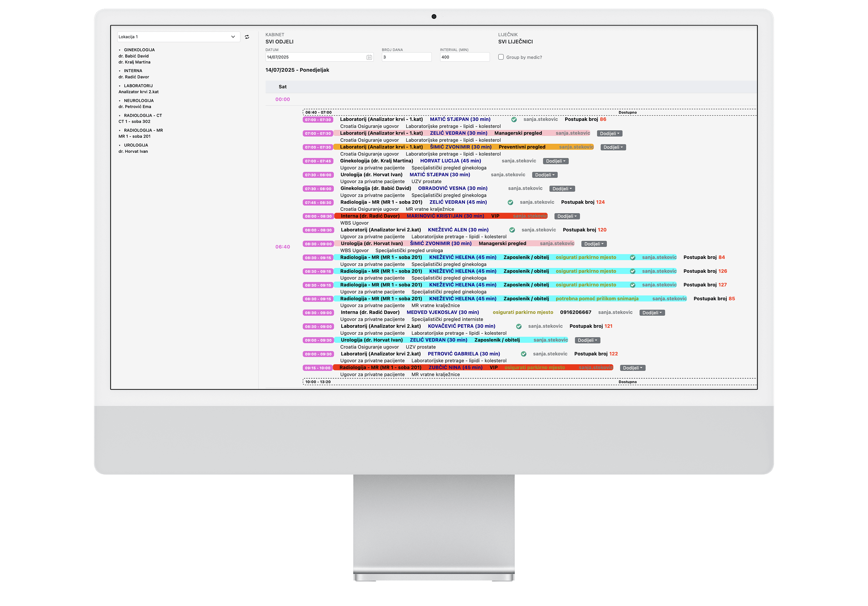
Task: Collapse the RADIOLOGIJA - CT tree section
Action: coord(120,116)
